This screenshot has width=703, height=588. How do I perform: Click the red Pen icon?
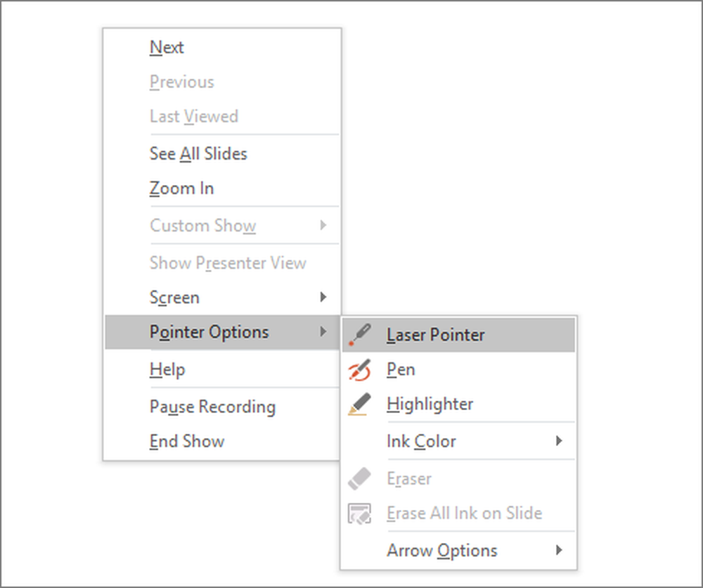(359, 370)
